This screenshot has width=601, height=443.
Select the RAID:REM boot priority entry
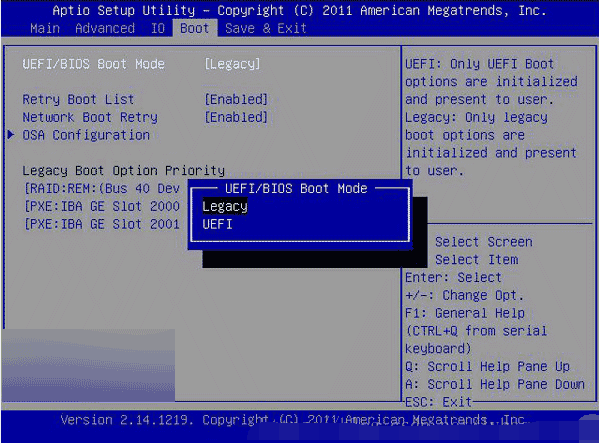pyautogui.click(x=102, y=189)
